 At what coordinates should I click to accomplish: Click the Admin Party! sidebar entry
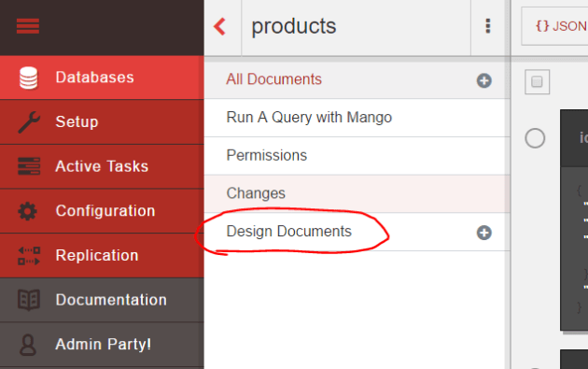[102, 344]
